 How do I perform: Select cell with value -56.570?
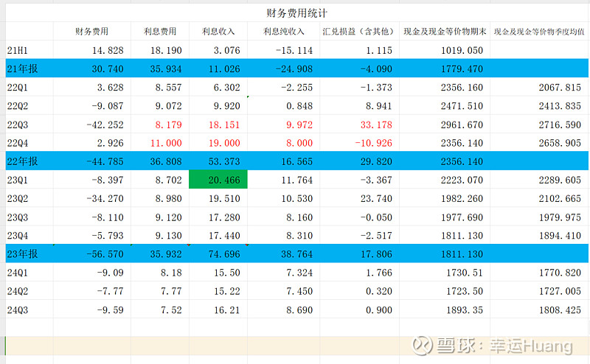105,254
